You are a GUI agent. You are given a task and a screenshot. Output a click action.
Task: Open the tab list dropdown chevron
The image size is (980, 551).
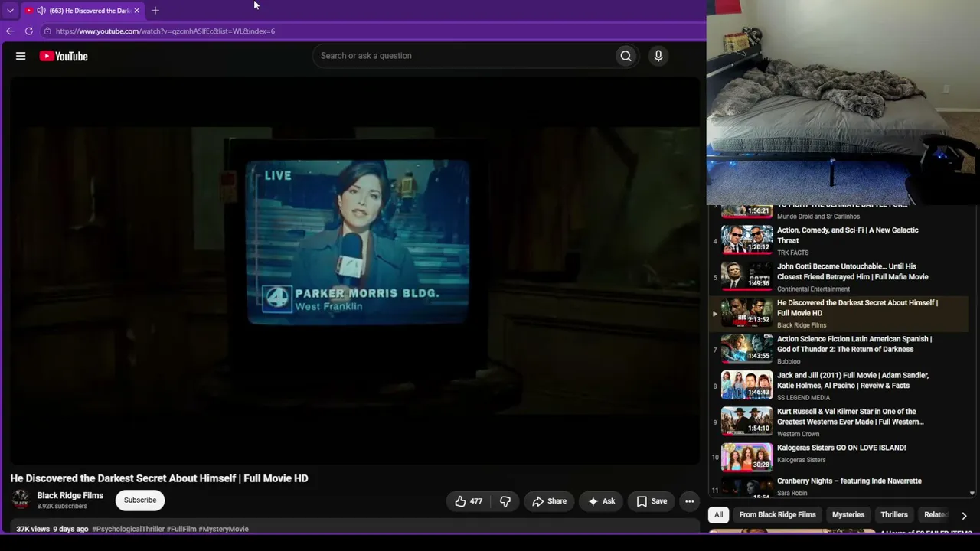click(10, 11)
